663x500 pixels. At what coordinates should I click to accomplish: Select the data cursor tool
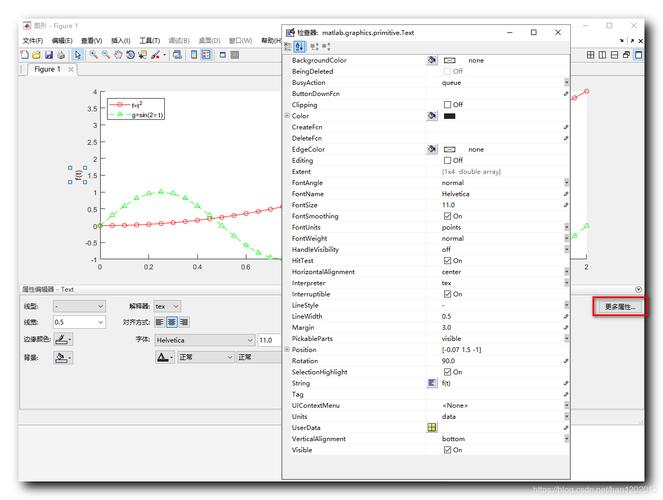coord(142,55)
